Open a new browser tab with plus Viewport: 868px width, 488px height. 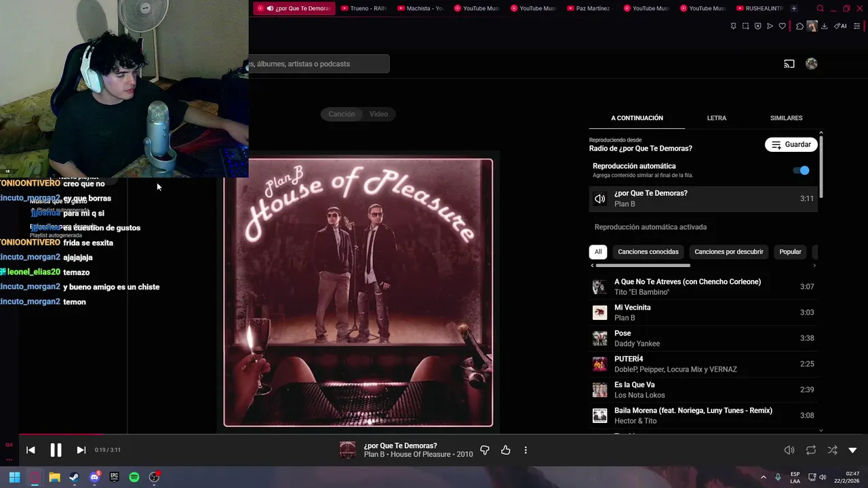click(x=794, y=8)
